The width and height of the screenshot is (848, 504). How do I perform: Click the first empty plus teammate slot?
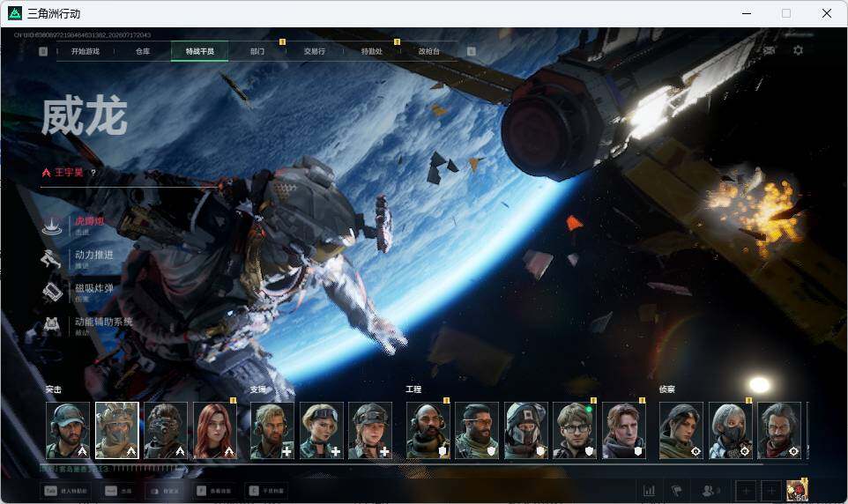[746, 491]
